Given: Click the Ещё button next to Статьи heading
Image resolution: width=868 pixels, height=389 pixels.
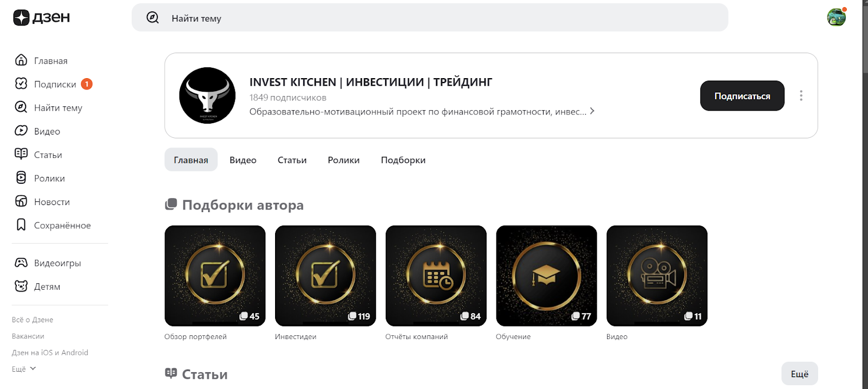Looking at the screenshot, I should (799, 373).
